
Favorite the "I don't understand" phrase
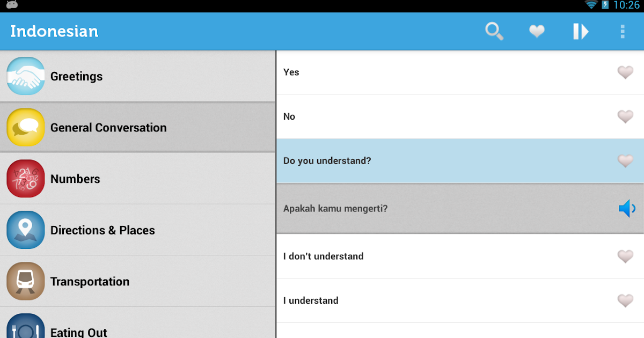tap(625, 256)
